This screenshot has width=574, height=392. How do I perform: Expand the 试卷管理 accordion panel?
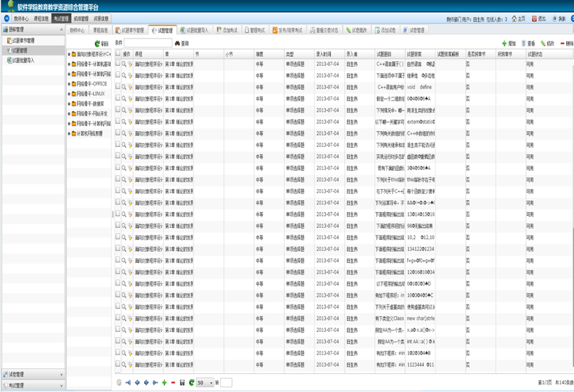click(x=61, y=374)
